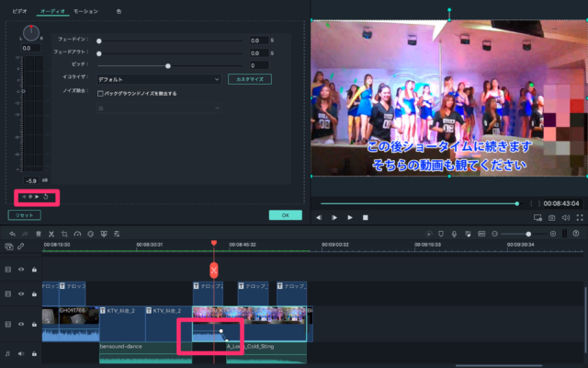The image size is (588, 368).
Task: Click the preview volume speaker icon
Action: pos(566,217)
